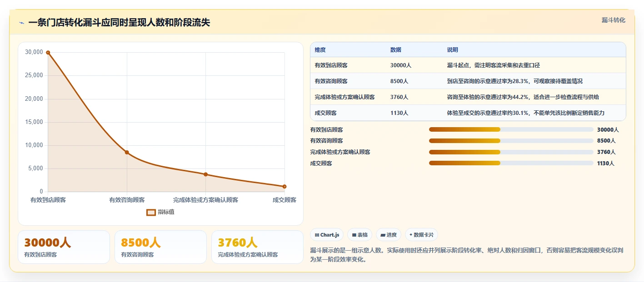Click the 5,000 y-axis label

pyautogui.click(x=35, y=168)
